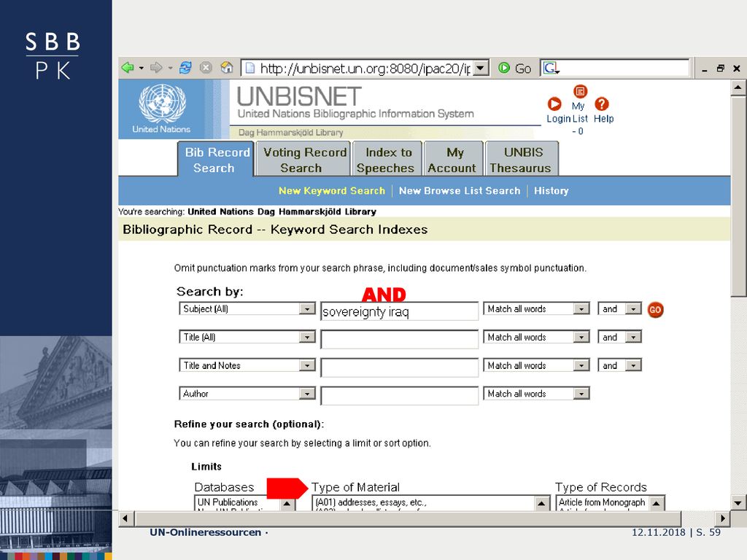The image size is (747, 560).
Task: Open the My List icon
Action: (x=580, y=91)
